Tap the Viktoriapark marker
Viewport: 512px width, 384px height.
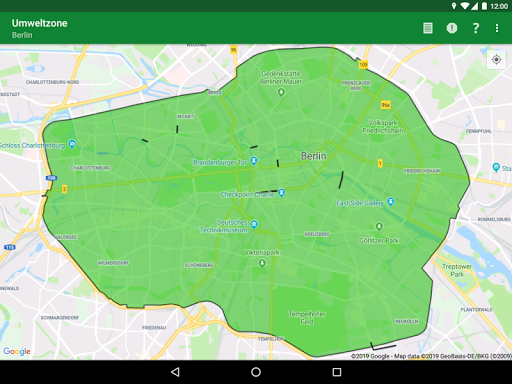262,263
